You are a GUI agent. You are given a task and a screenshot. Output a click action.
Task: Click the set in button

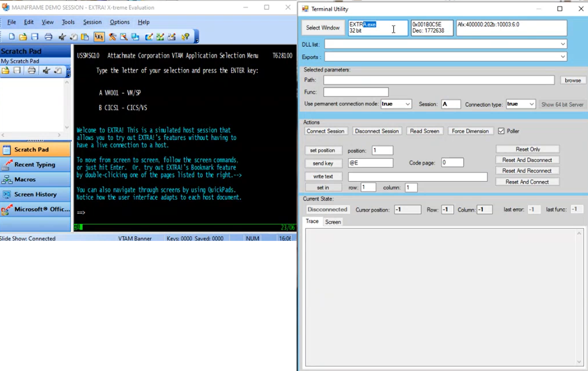pos(323,187)
